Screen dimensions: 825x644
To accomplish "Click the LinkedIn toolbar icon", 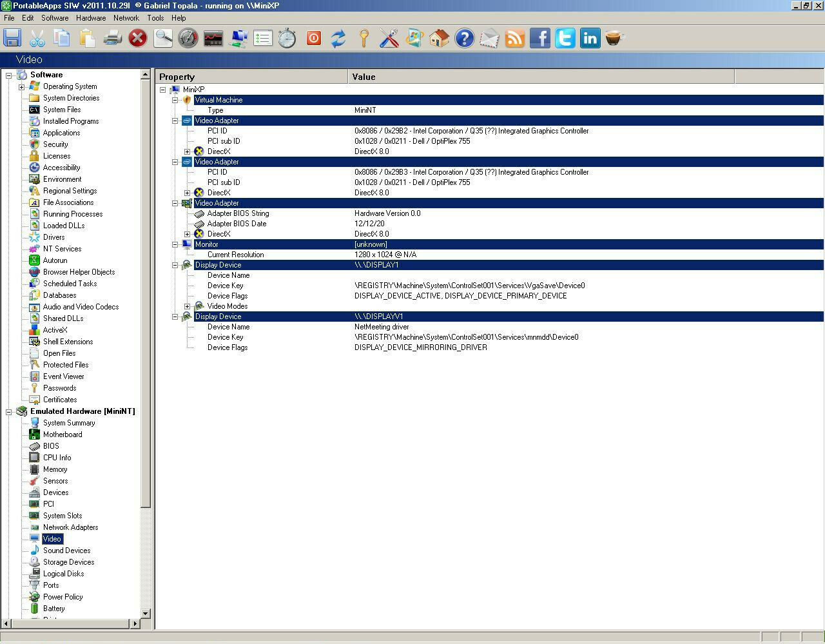I will [590, 38].
